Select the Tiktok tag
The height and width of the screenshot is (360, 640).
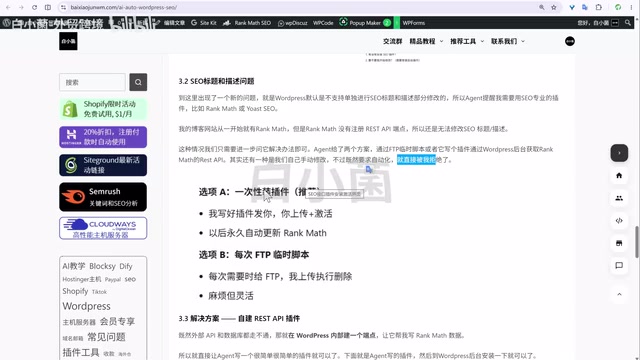(99, 292)
